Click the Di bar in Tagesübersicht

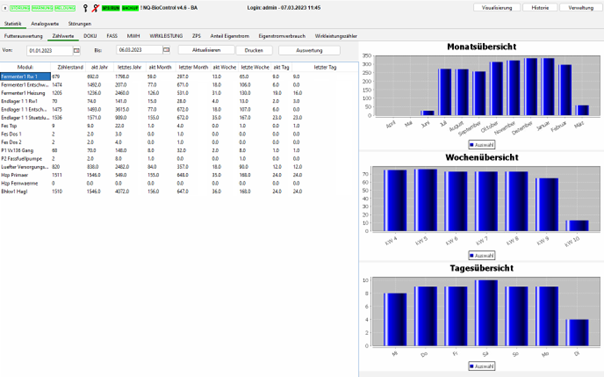577,333
